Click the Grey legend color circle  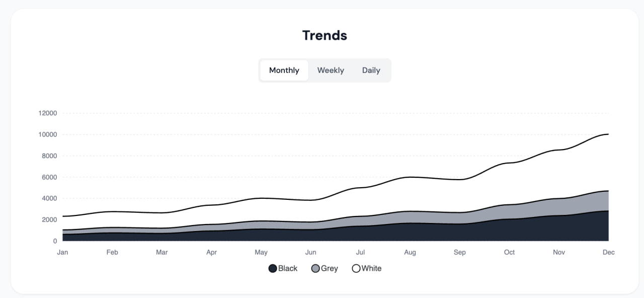click(315, 268)
